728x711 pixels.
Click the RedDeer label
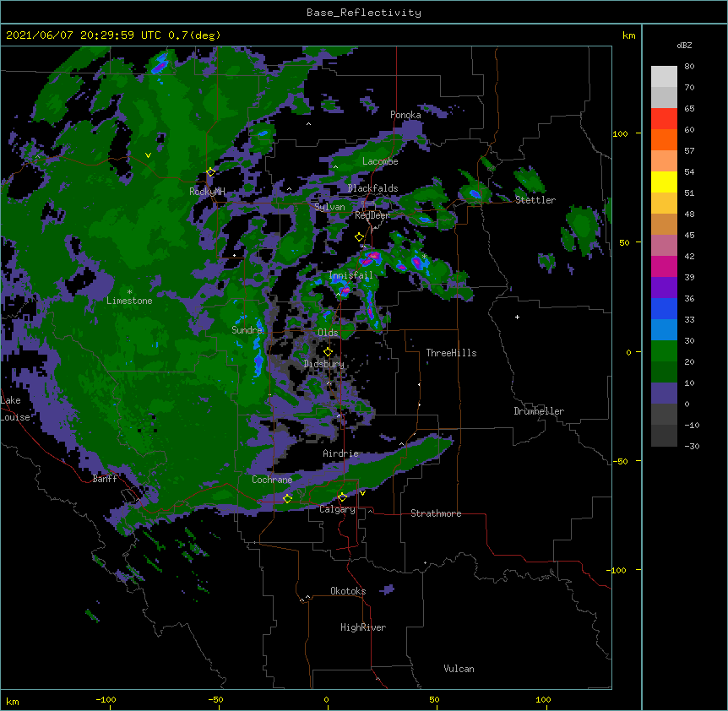pyautogui.click(x=372, y=215)
